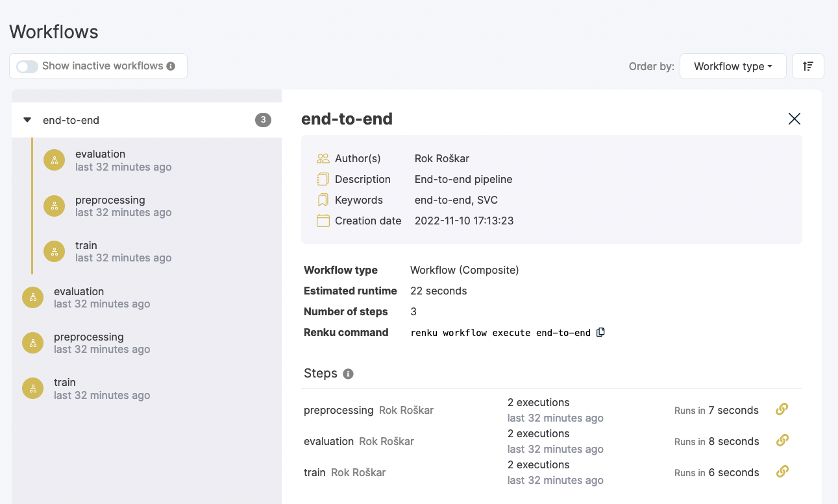This screenshot has width=838, height=504.
Task: Click the Workflows page heading
Action: pyautogui.click(x=54, y=32)
